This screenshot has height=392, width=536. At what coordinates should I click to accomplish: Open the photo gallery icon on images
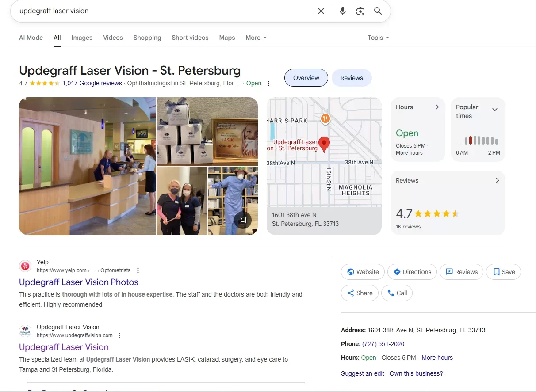coord(243,220)
